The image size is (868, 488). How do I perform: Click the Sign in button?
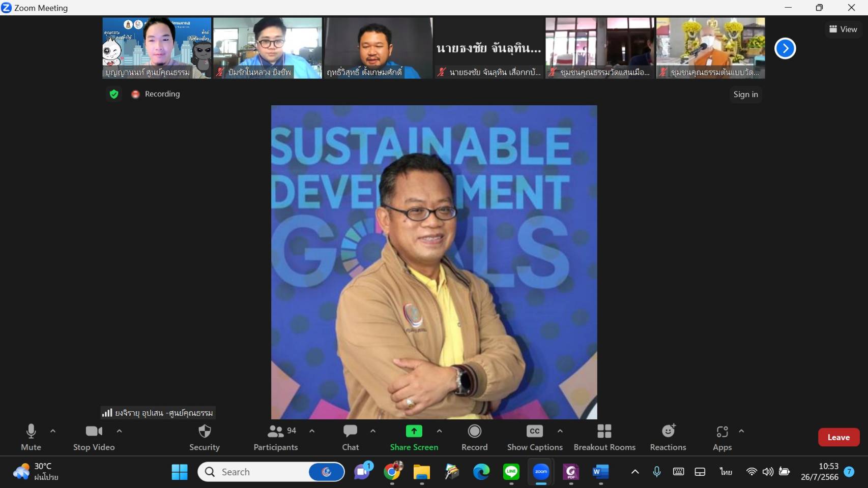745,94
